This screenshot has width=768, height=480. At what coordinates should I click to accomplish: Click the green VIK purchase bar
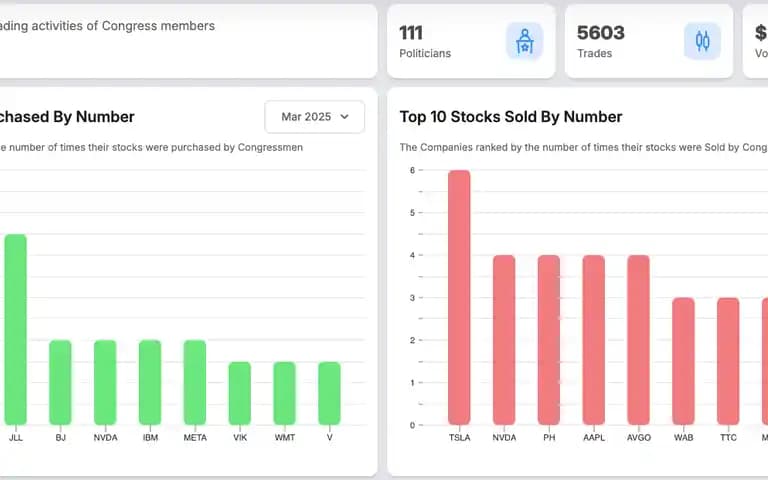pyautogui.click(x=240, y=393)
